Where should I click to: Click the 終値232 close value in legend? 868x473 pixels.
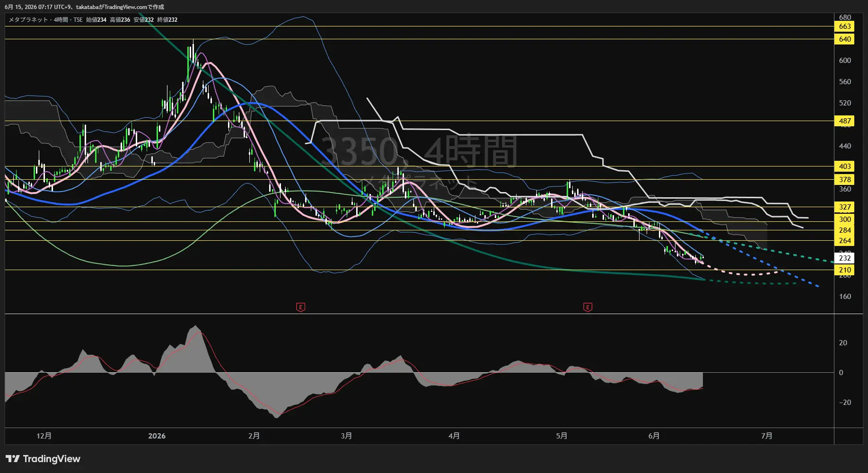click(x=167, y=20)
